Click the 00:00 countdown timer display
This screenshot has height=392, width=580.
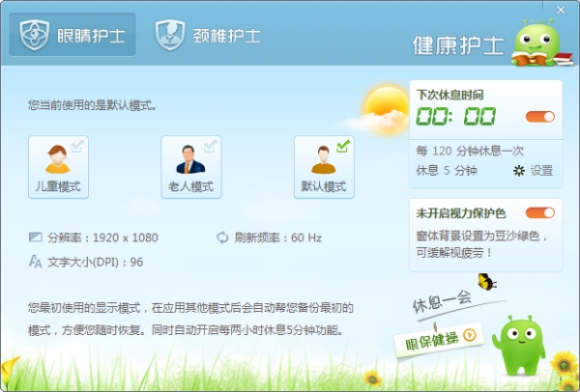[x=456, y=117]
